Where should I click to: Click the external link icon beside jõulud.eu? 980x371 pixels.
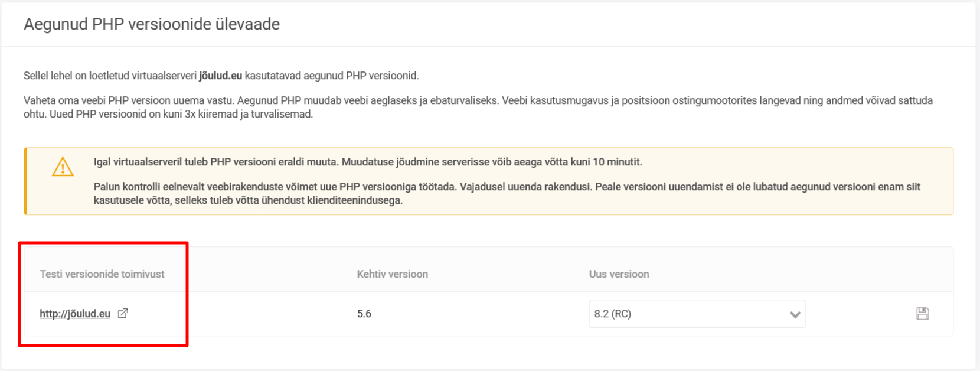pyautogui.click(x=123, y=314)
